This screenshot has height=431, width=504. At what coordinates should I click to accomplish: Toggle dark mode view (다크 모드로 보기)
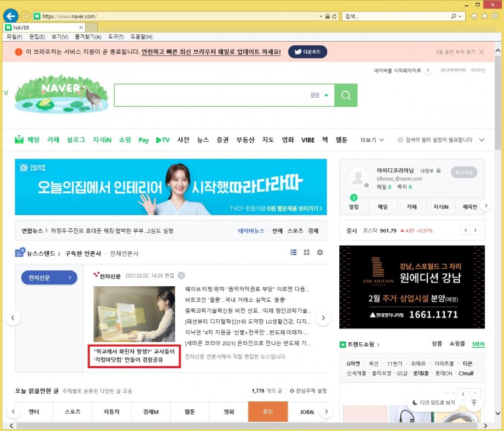tap(433, 403)
